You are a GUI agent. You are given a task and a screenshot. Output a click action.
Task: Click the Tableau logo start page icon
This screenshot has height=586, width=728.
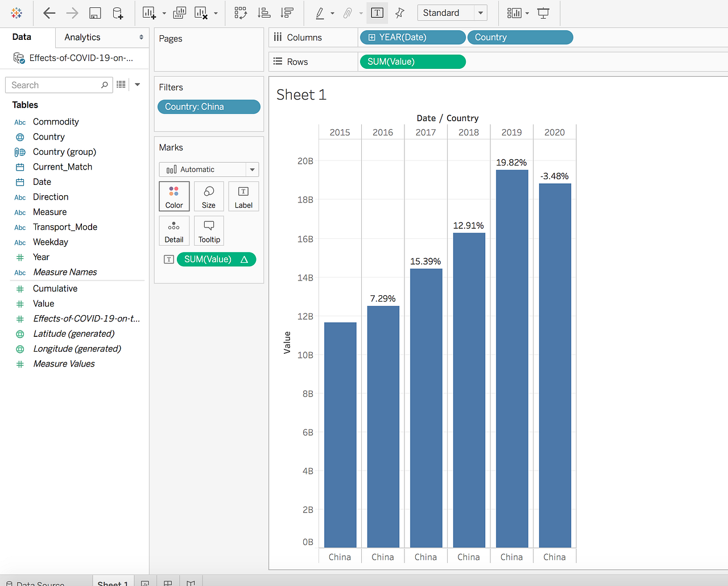pyautogui.click(x=16, y=13)
